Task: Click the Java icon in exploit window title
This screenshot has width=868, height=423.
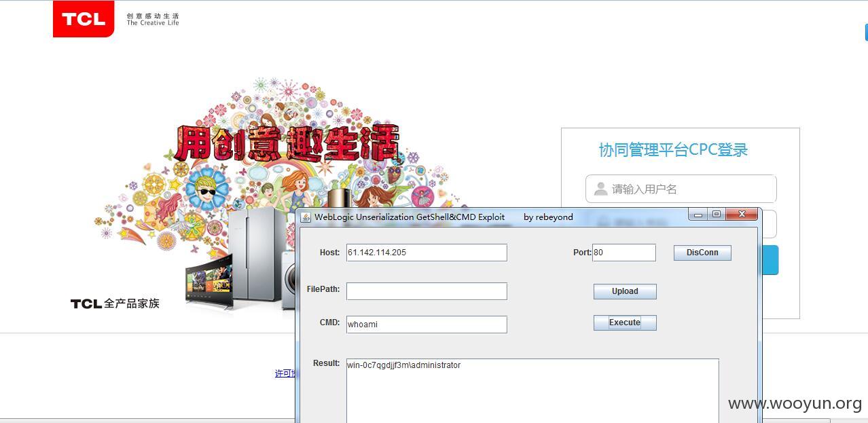Action: pos(306,217)
